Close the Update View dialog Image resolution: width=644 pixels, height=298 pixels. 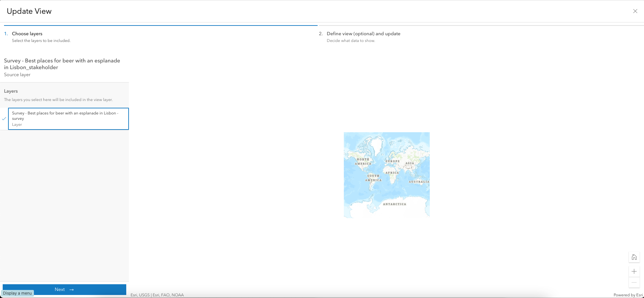635,11
